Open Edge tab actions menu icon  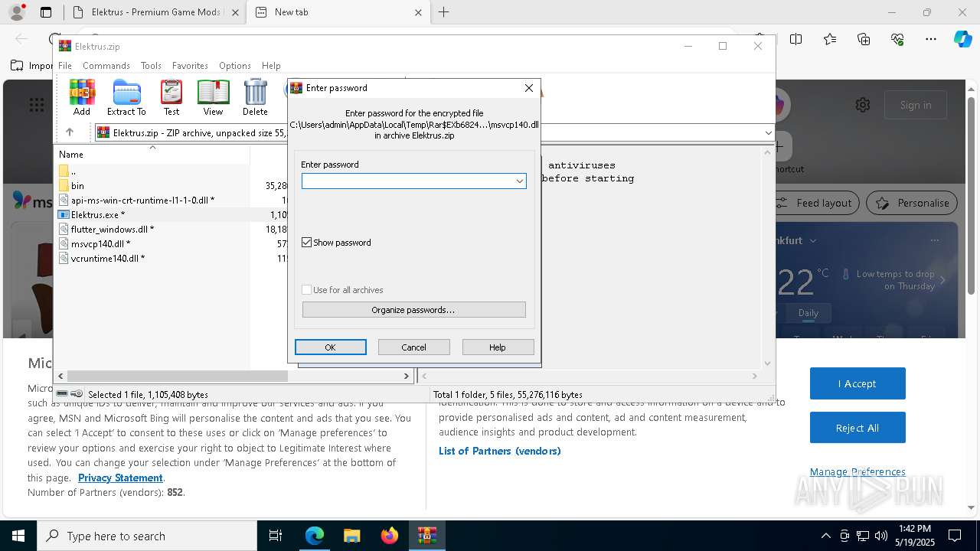point(46,12)
